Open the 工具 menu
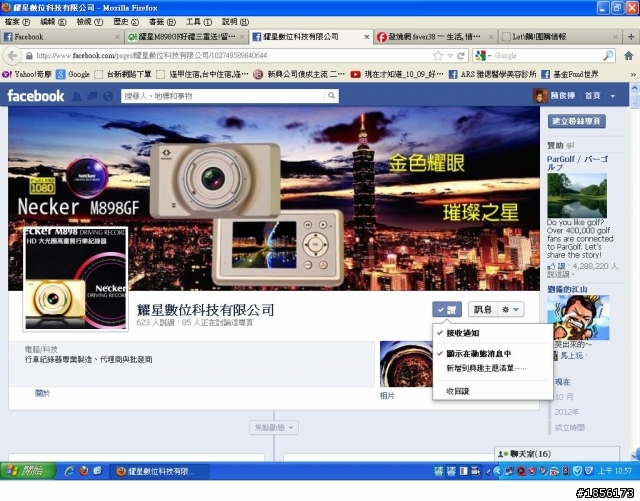This screenshot has height=501, width=640. pyautogui.click(x=199, y=22)
